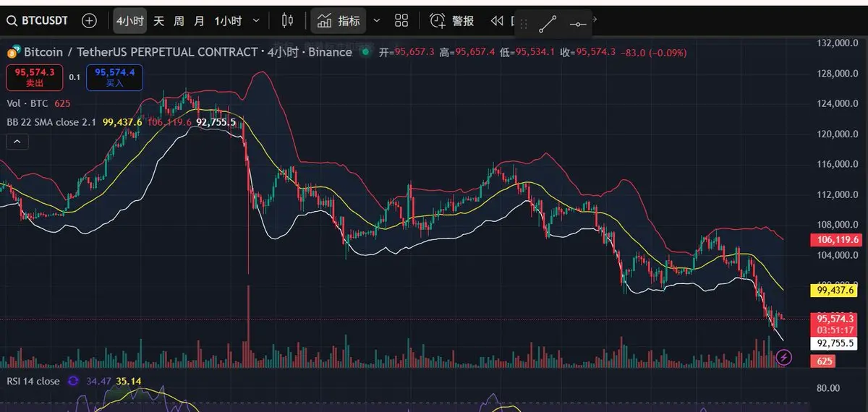
Task: Click the 128,000.0 price axis label
Action: 836,74
